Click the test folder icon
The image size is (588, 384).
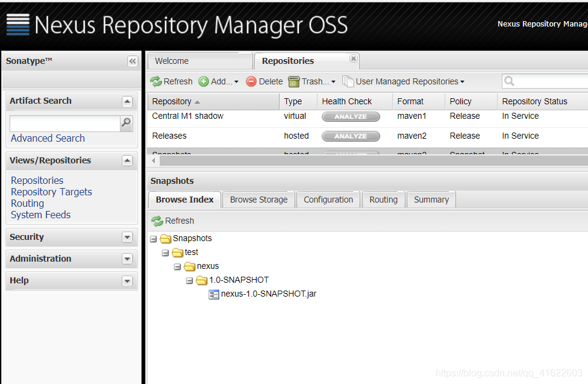[x=177, y=253]
